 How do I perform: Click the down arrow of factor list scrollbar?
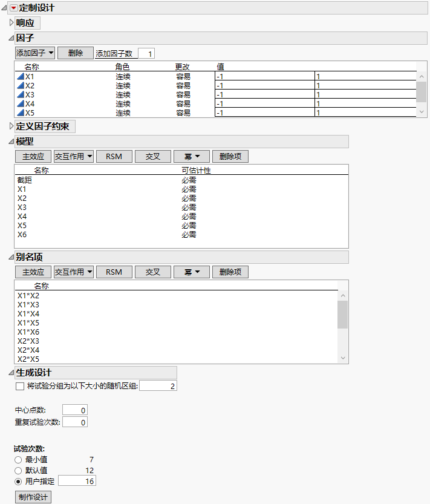click(422, 111)
